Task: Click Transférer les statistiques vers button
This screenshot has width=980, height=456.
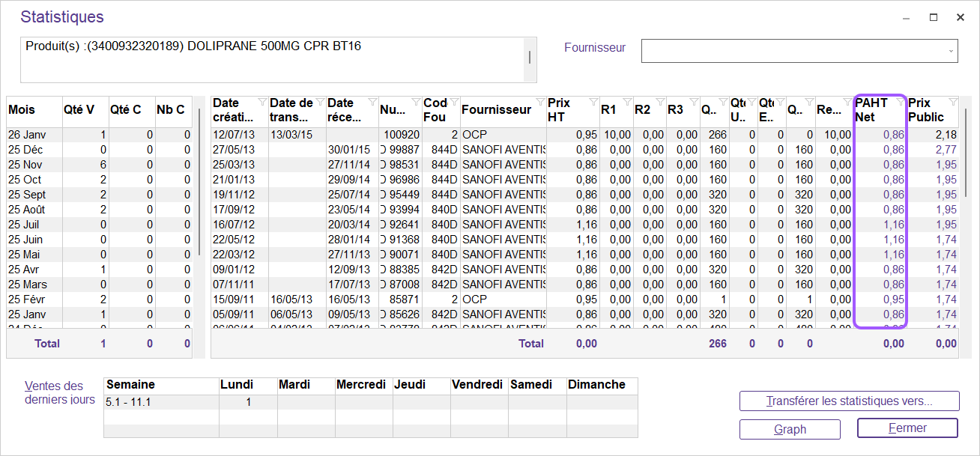Action: pyautogui.click(x=849, y=401)
